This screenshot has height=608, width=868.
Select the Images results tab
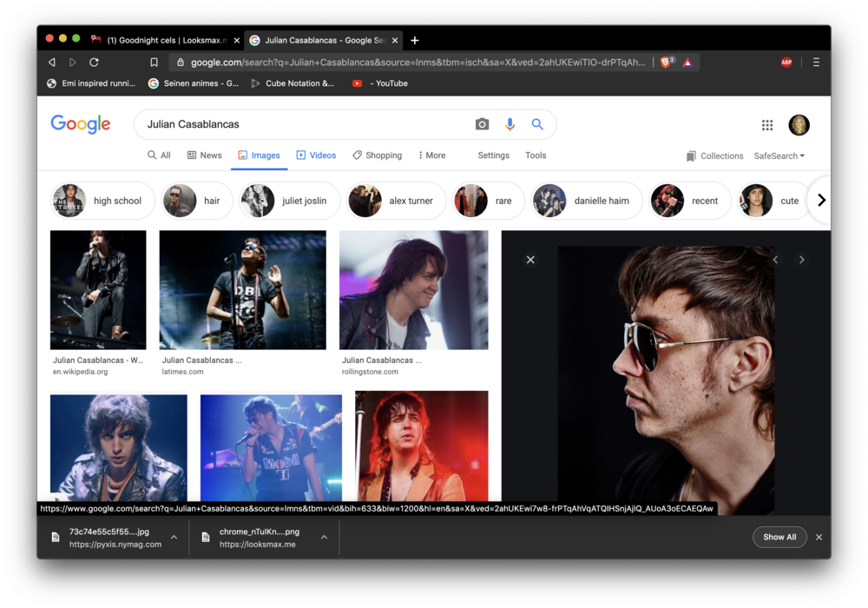259,155
